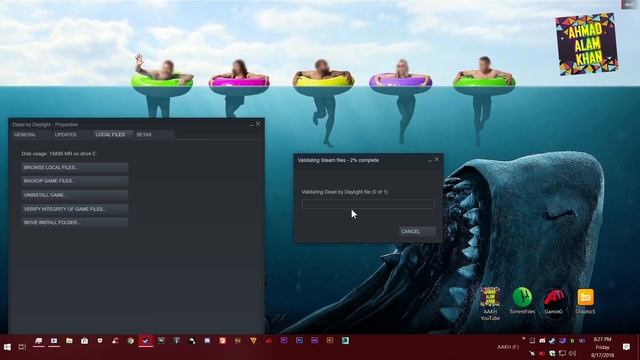Open Task View on the taskbar
Viewport: 640px width, 360px height.
[x=22, y=347]
